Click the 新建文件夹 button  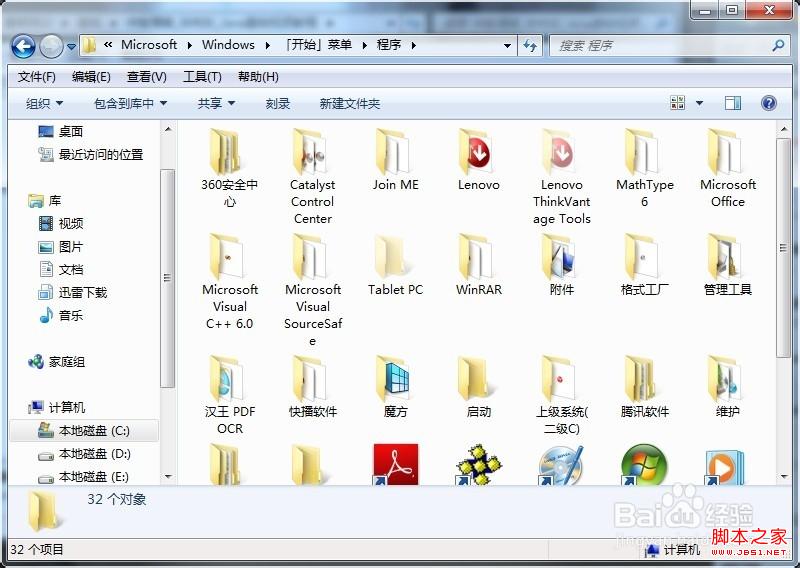click(x=349, y=104)
